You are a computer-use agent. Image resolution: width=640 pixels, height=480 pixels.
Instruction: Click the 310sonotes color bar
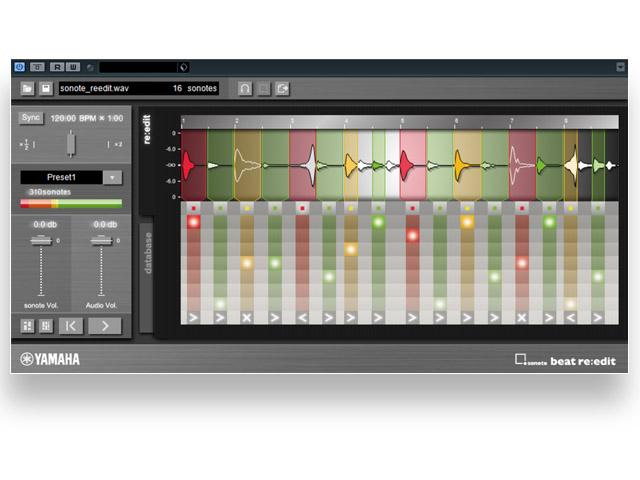point(71,204)
